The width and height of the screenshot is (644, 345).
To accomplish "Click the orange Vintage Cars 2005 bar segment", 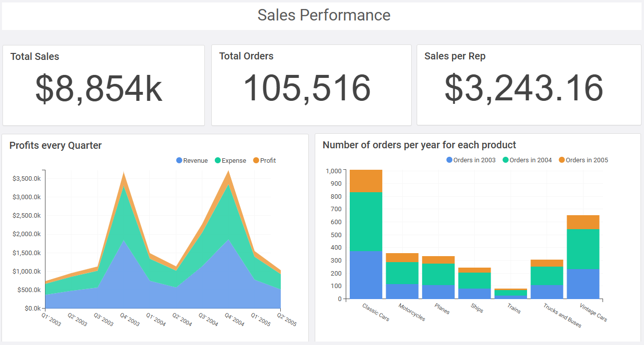I will point(583,222).
